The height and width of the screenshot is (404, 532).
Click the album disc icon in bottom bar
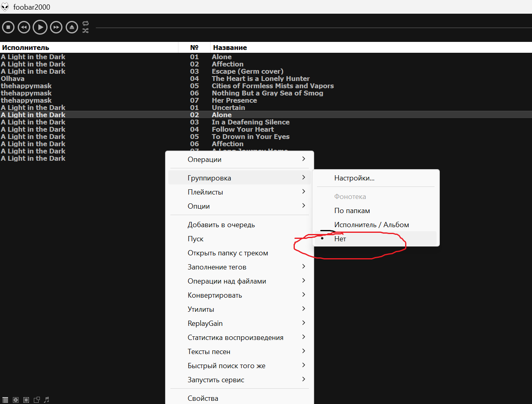coord(16,400)
